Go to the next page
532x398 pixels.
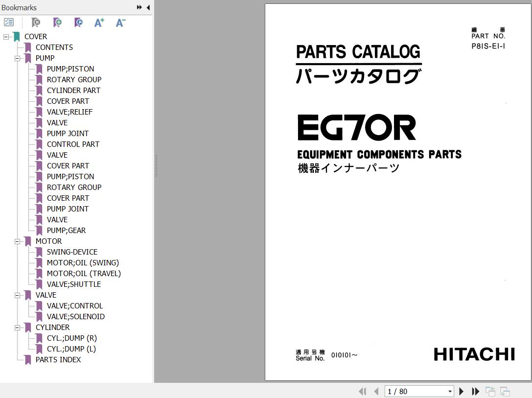pos(461,392)
